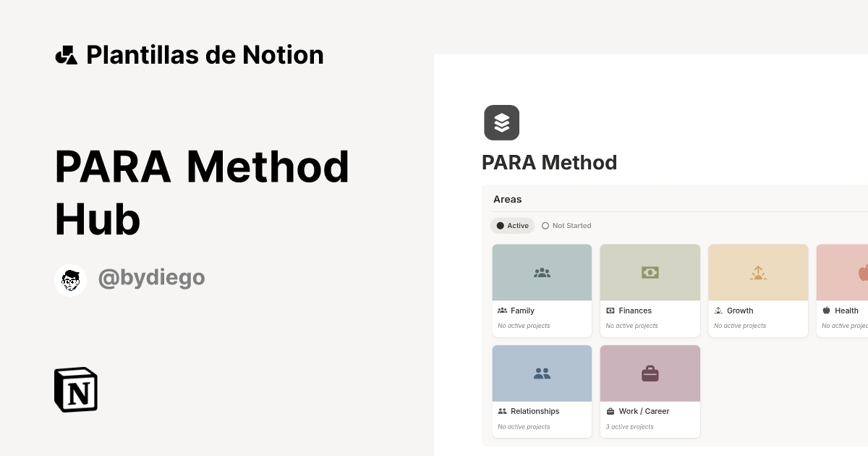Click the pink Health card cover
Image resolution: width=868 pixels, height=456 pixels.
tap(846, 272)
